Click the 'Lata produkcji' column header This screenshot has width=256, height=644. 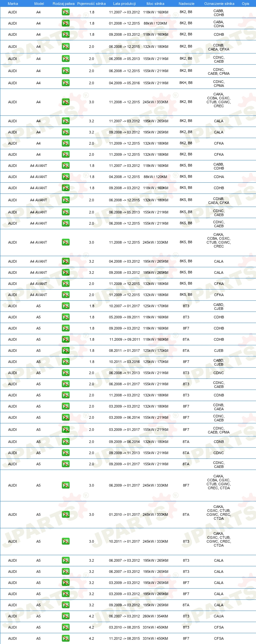click(124, 4)
